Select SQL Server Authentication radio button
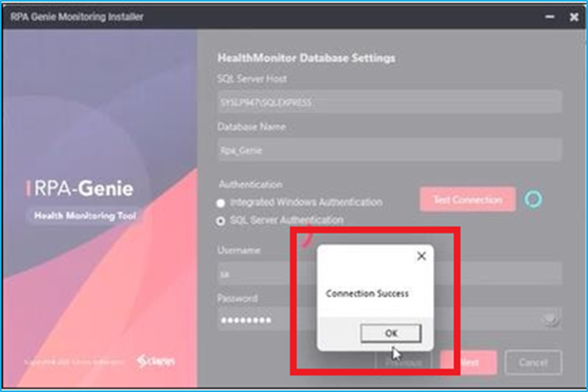The height and width of the screenshot is (392, 588). [221, 221]
